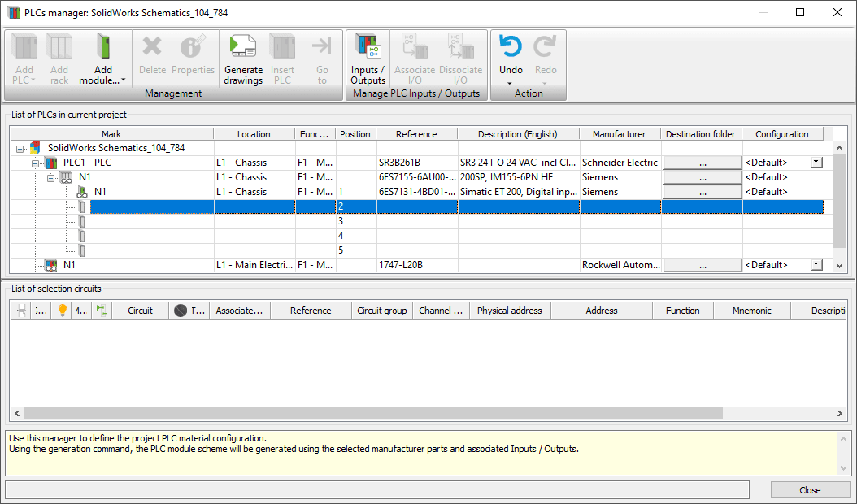Open destination folder button for 1747-L20B row
The image size is (857, 504).
coord(703,265)
